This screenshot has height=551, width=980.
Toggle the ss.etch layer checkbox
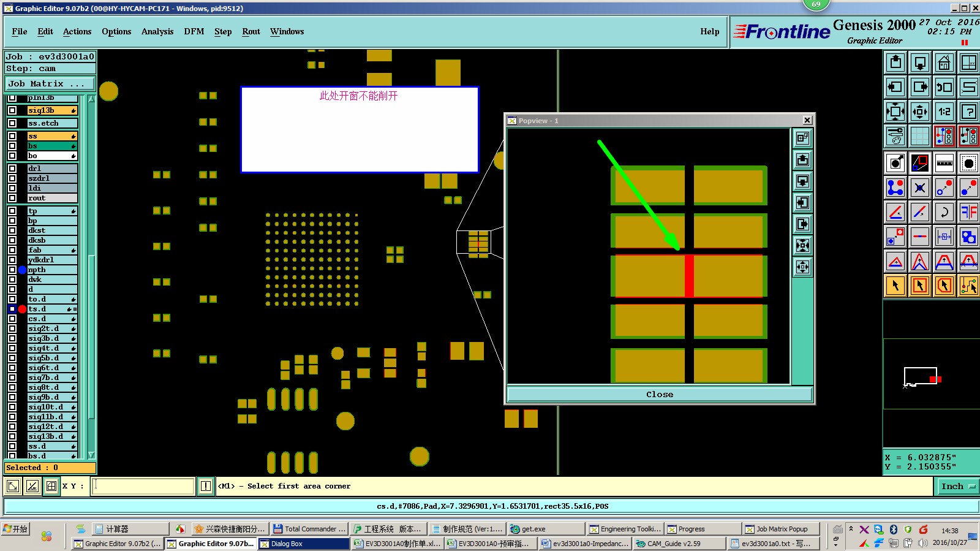coord(12,123)
